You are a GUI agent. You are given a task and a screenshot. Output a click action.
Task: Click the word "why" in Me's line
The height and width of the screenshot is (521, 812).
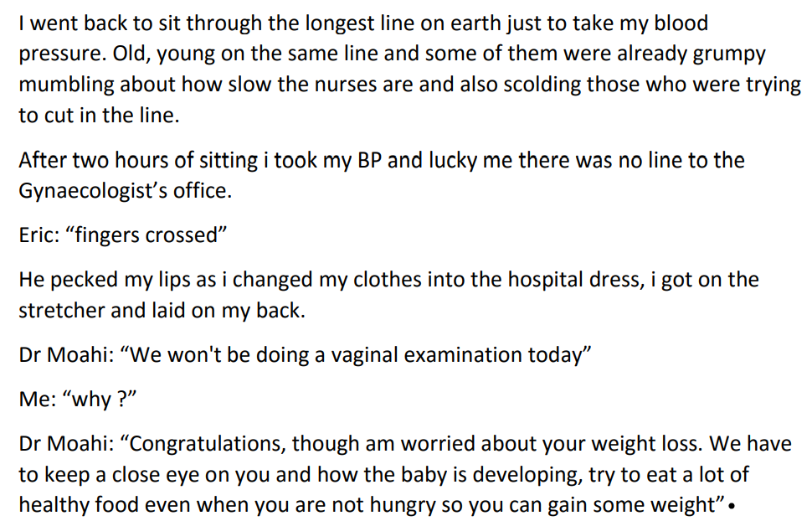coord(90,400)
